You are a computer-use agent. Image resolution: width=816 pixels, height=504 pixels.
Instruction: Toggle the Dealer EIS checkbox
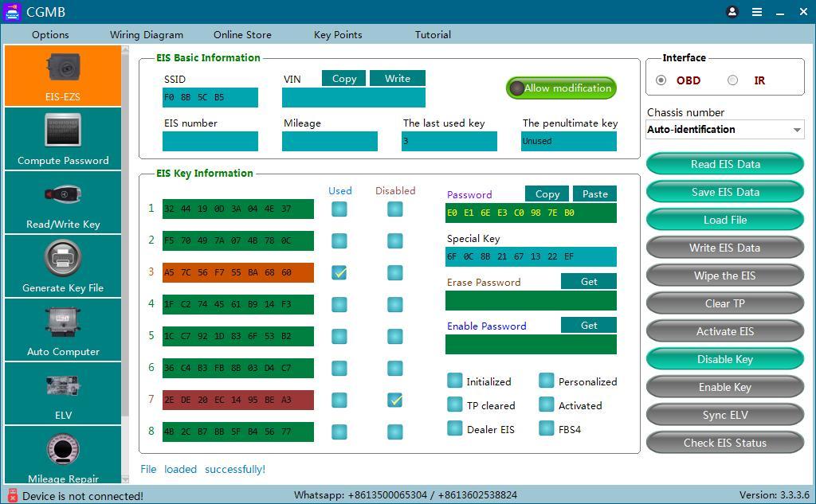pos(455,428)
